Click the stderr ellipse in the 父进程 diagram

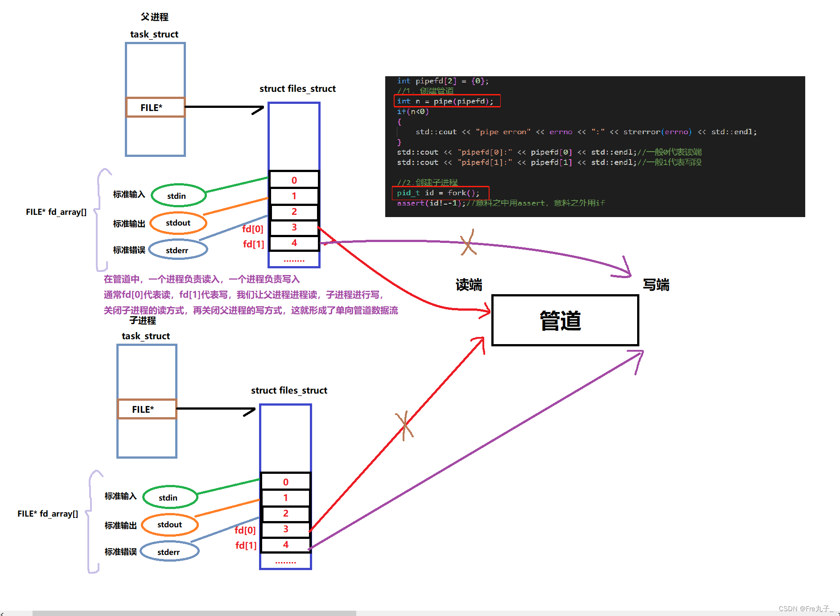[x=178, y=250]
